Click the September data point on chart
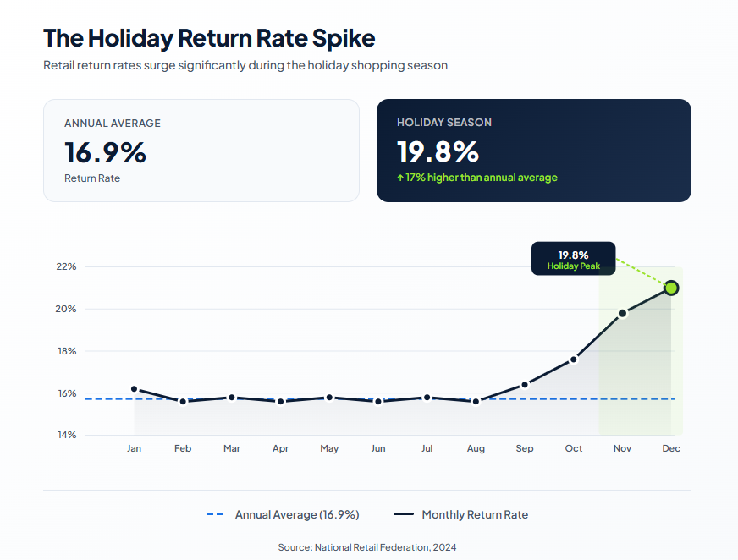The image size is (738, 560). point(525,385)
